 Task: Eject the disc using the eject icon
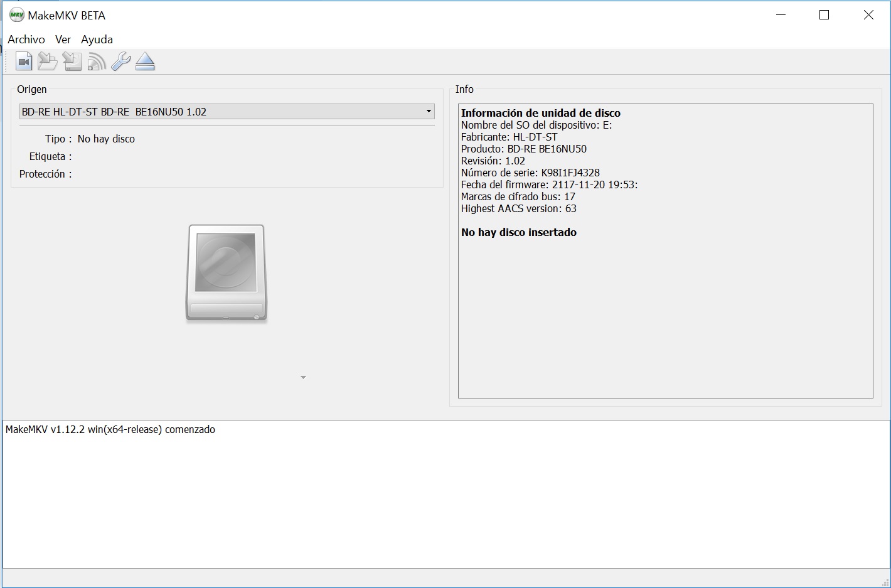click(x=145, y=61)
